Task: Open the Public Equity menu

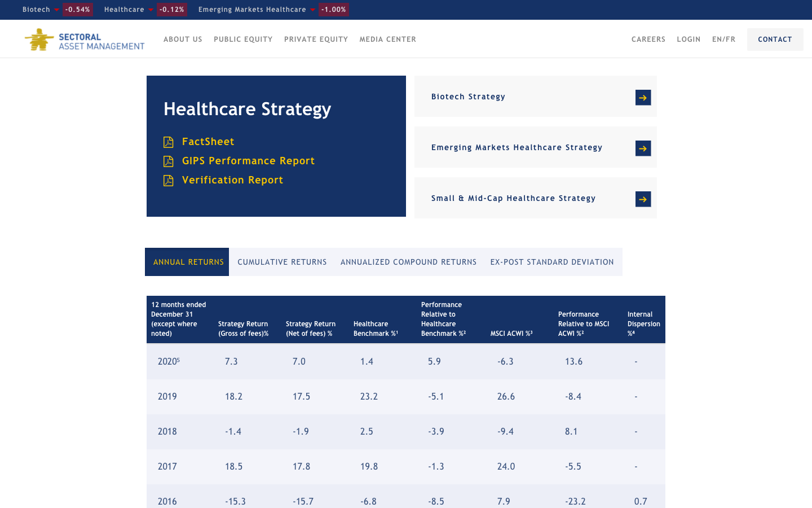Action: tap(243, 40)
